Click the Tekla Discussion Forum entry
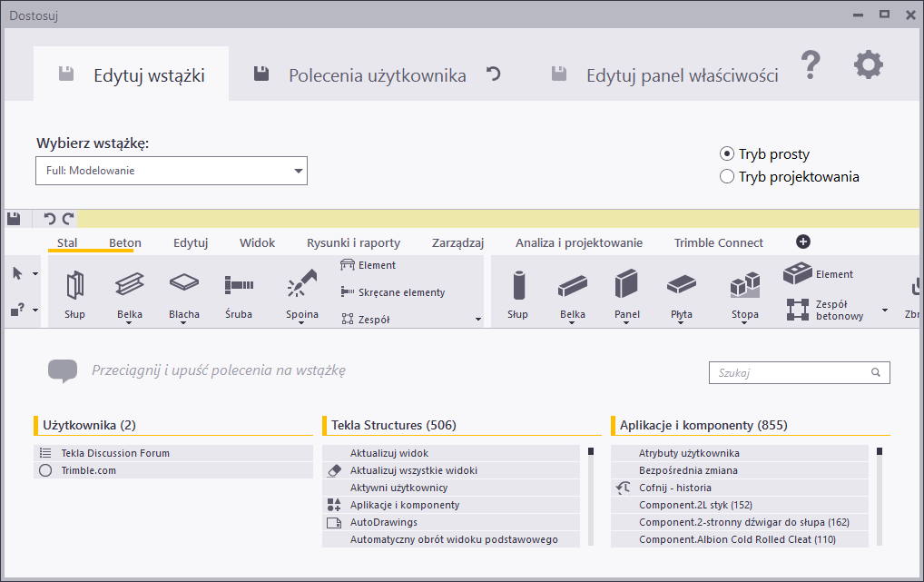The height and width of the screenshot is (582, 924). [115, 453]
